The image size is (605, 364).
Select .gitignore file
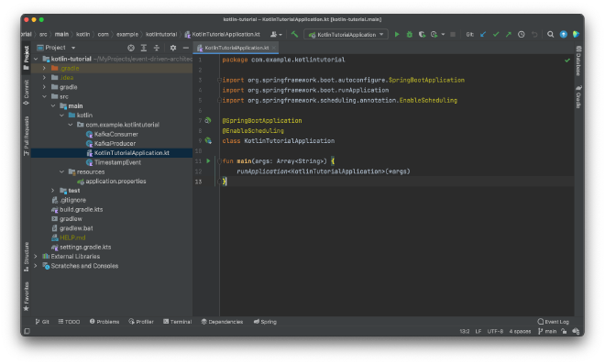coord(69,200)
